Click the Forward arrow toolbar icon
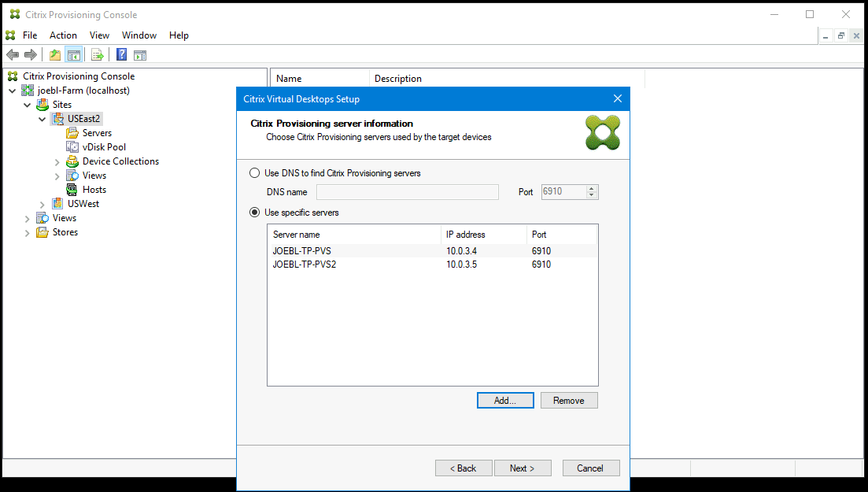Viewport: 868px width, 492px height. coord(31,55)
